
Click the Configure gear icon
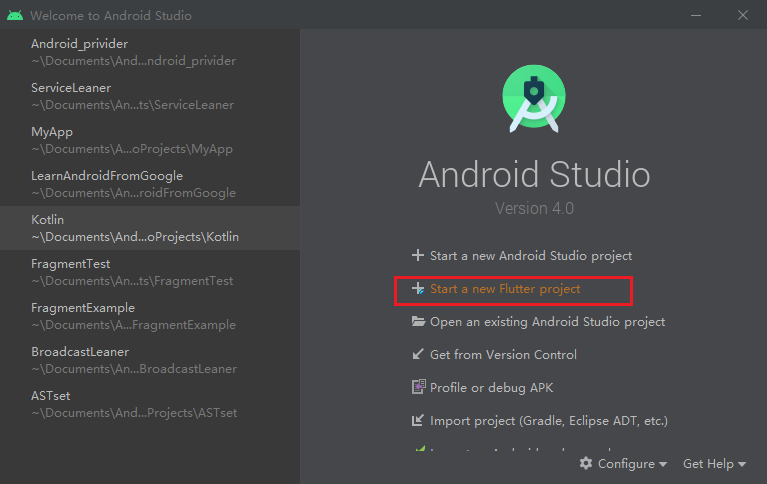tap(586, 463)
